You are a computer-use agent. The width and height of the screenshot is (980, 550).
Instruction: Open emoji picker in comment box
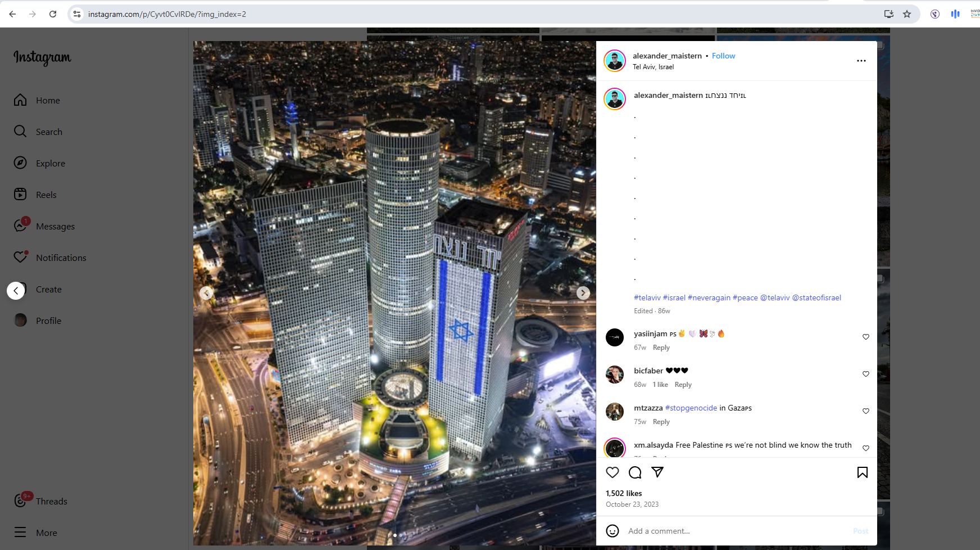coord(612,531)
